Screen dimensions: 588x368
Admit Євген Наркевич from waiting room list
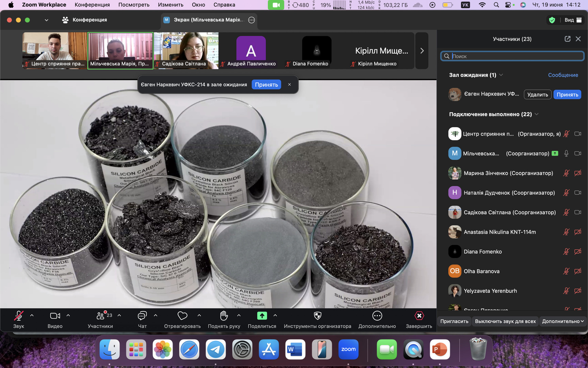click(x=567, y=94)
